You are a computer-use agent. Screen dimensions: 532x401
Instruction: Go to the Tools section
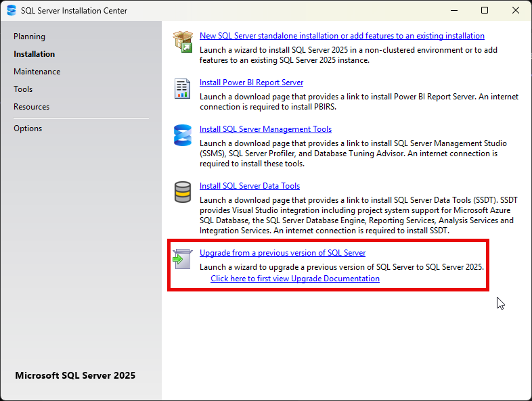coord(23,89)
